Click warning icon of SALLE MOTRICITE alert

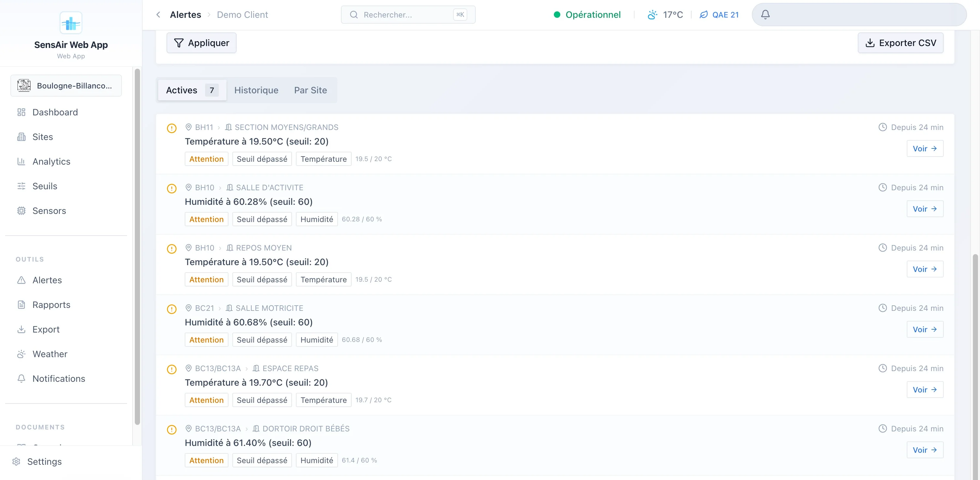(171, 309)
